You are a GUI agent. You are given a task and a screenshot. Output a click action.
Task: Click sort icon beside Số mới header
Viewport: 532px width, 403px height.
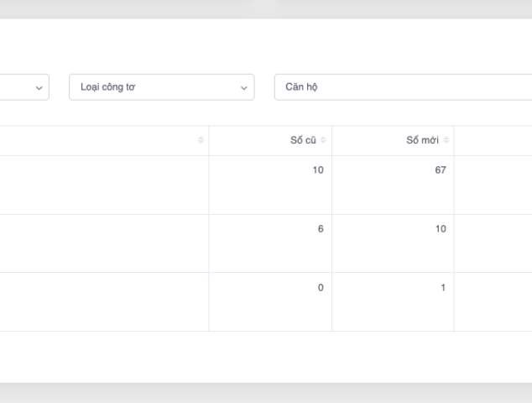[x=446, y=140]
